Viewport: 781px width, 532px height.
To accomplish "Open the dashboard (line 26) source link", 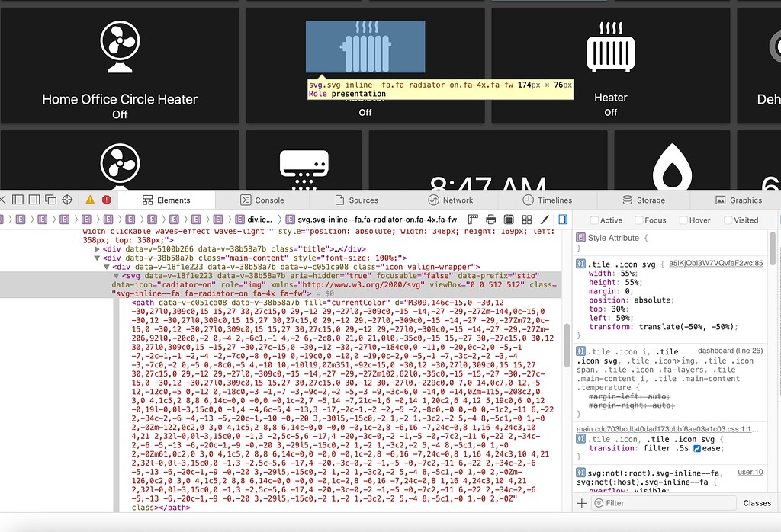I will pos(731,351).
